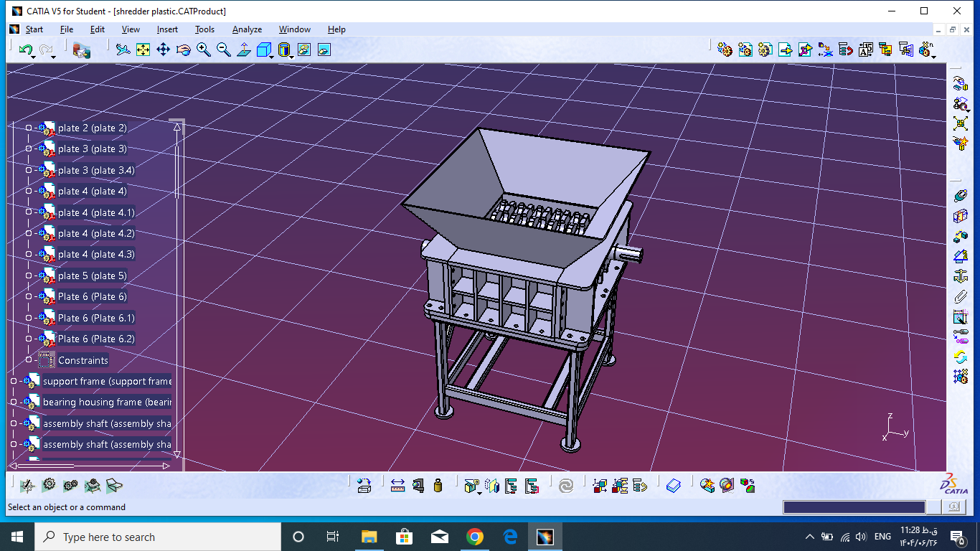Image resolution: width=980 pixels, height=551 pixels.
Task: Open the shading view mode dropdown
Action: (292, 56)
